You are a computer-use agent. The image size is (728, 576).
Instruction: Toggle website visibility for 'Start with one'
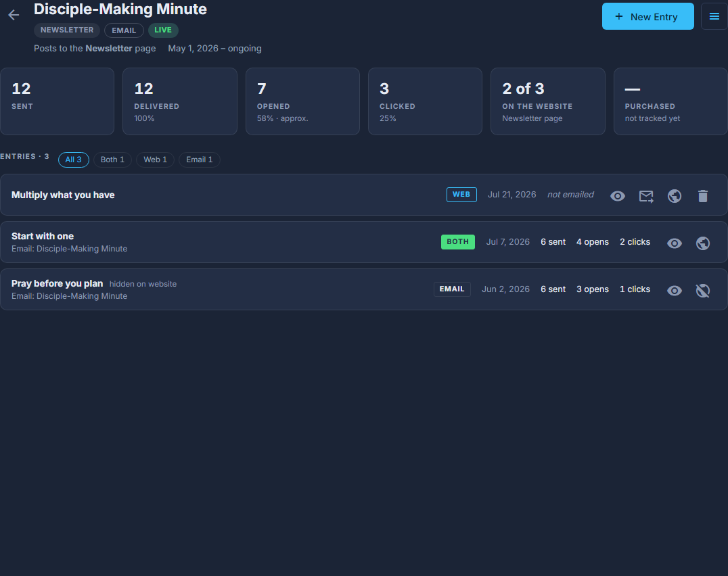703,243
